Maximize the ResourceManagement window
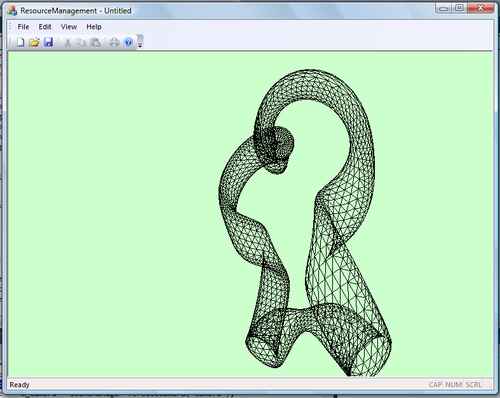 [459, 8]
